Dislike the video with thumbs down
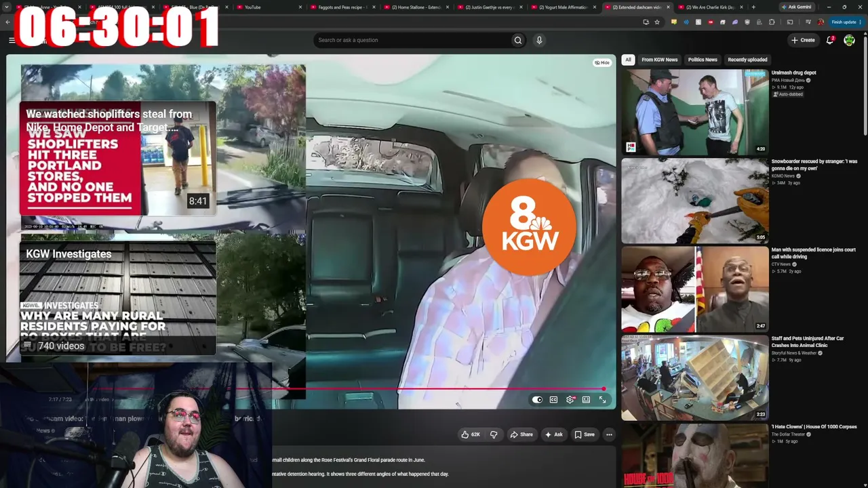Screen dimensions: 868x488 494,434
